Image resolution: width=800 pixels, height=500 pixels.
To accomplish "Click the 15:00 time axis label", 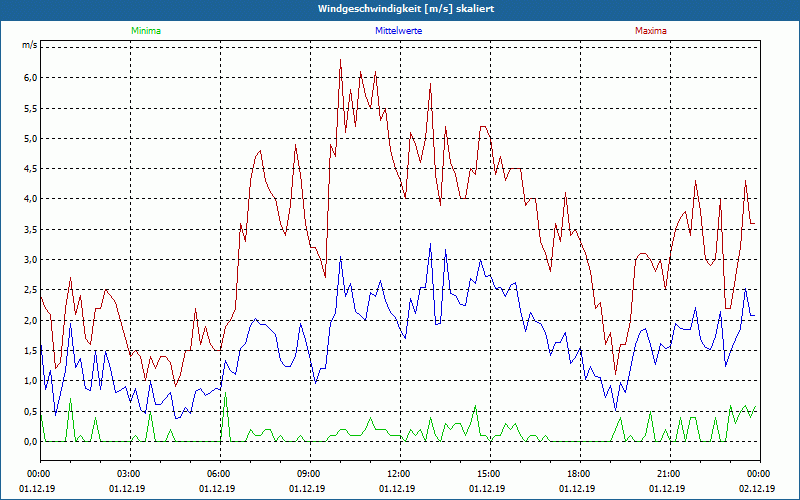I will [x=490, y=474].
